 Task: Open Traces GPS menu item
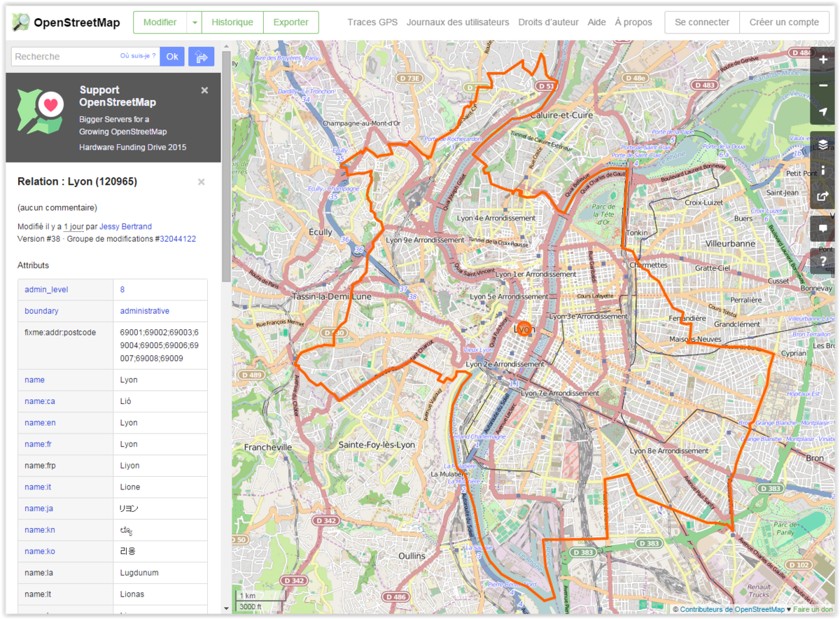click(372, 22)
